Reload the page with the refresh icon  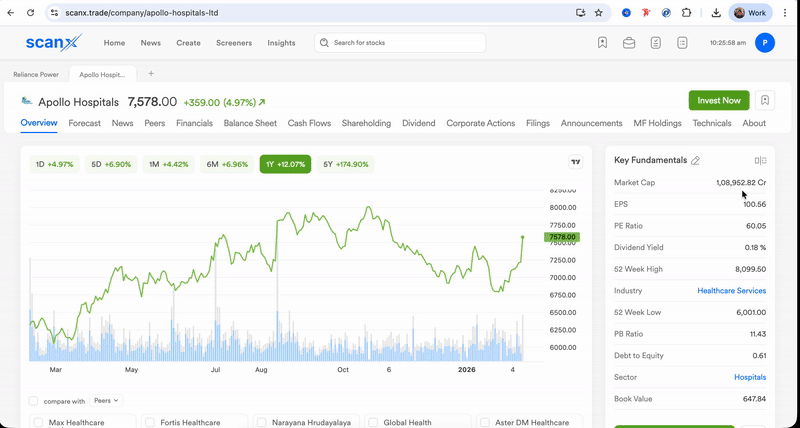(31, 13)
